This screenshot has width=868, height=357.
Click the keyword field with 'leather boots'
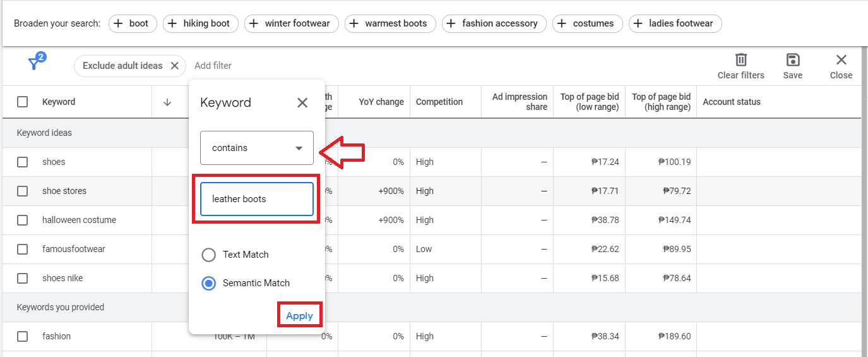point(257,199)
